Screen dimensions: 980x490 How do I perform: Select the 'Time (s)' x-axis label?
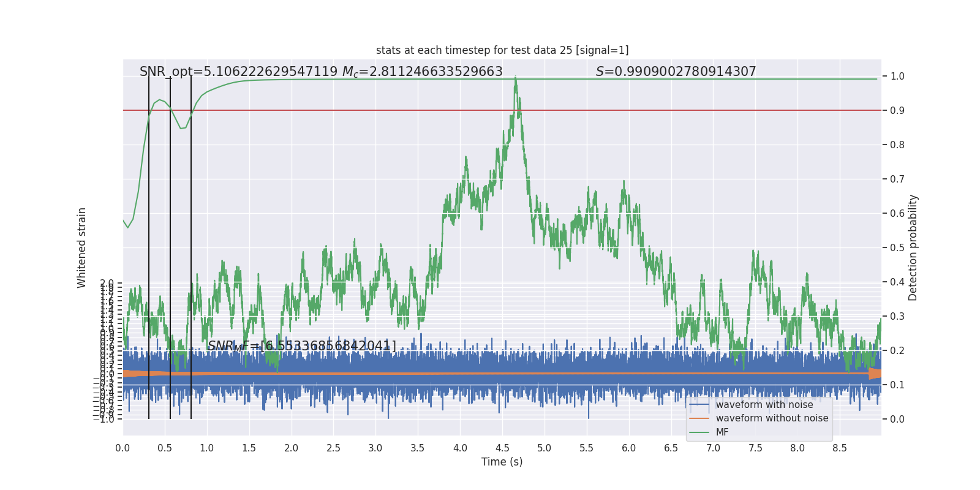(x=502, y=462)
